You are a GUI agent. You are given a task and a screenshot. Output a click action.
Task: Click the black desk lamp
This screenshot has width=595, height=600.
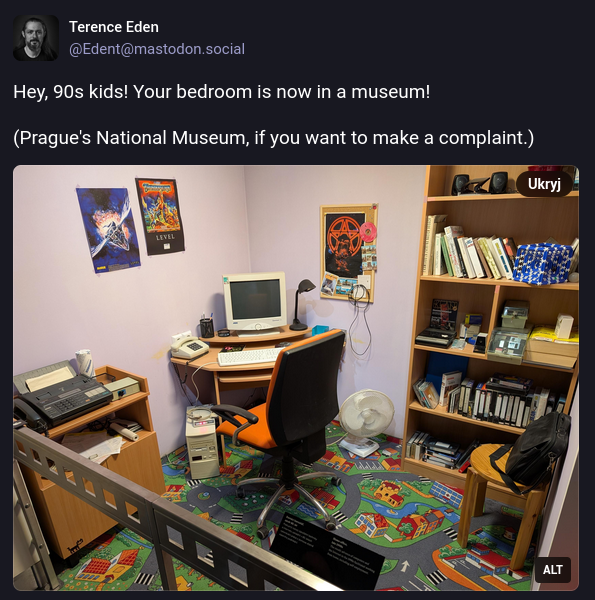coord(302,304)
